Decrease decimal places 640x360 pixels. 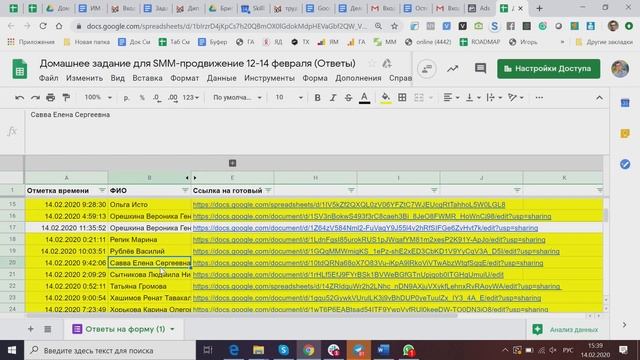click(157, 98)
